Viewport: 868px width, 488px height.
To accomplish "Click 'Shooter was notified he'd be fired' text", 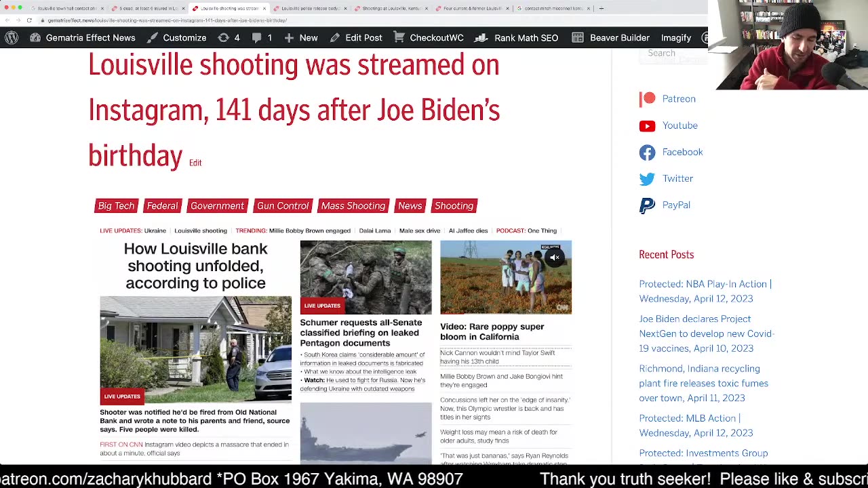I will 195,420.
